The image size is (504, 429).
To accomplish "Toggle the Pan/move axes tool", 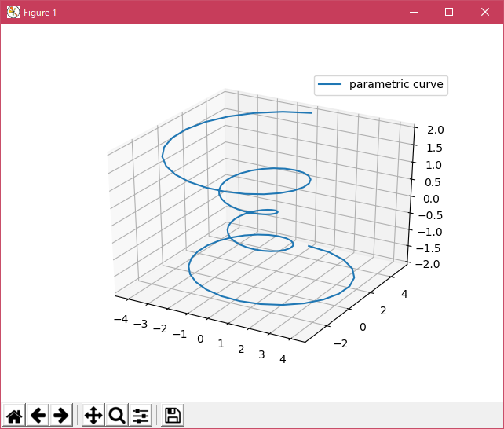I will [x=93, y=415].
